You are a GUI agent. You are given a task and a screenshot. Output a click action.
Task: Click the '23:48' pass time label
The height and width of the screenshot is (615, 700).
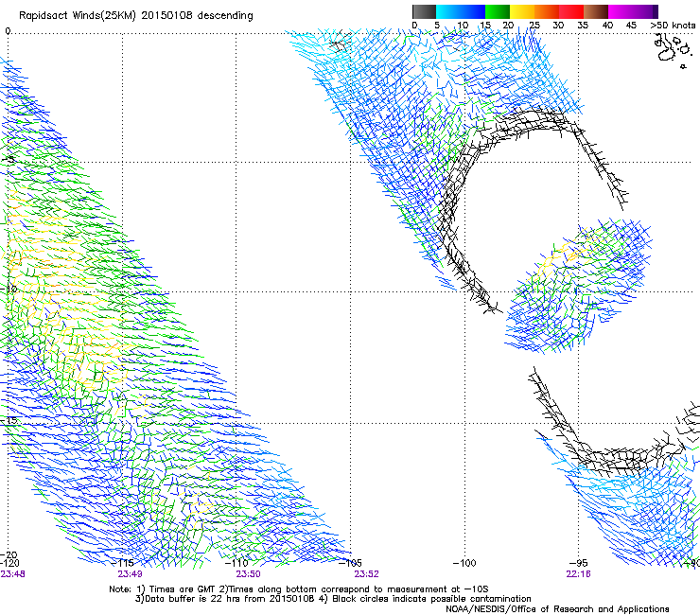(x=12, y=574)
